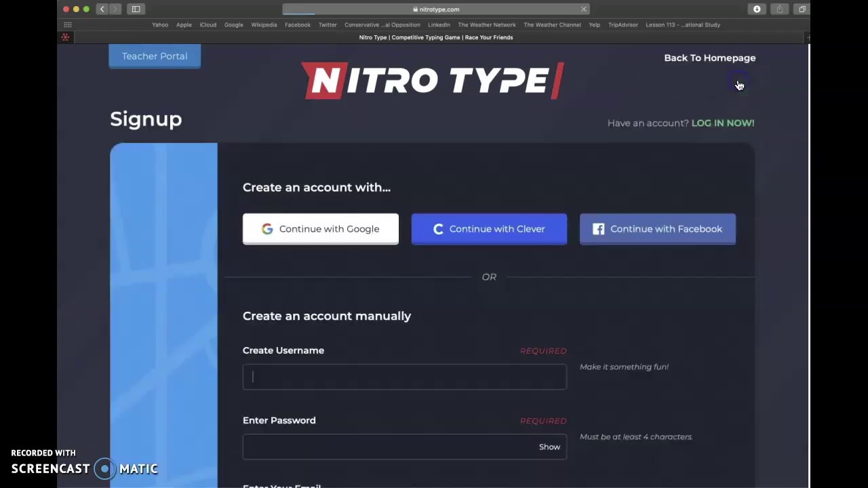Screen dimensions: 868x488
Task: Open Lesson 113 bookmark
Action: coord(683,24)
